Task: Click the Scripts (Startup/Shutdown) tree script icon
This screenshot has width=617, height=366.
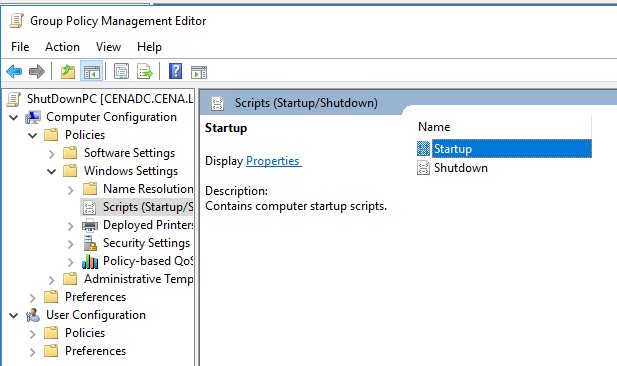Action: pos(89,207)
